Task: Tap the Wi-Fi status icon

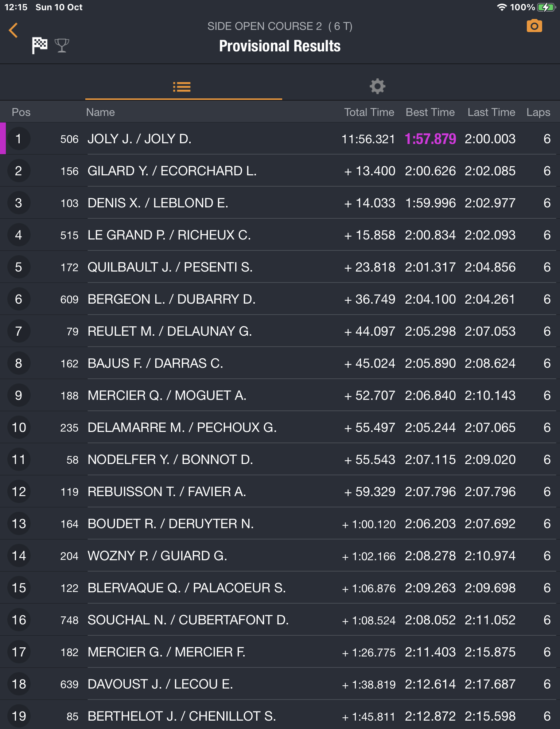Action: point(502,7)
